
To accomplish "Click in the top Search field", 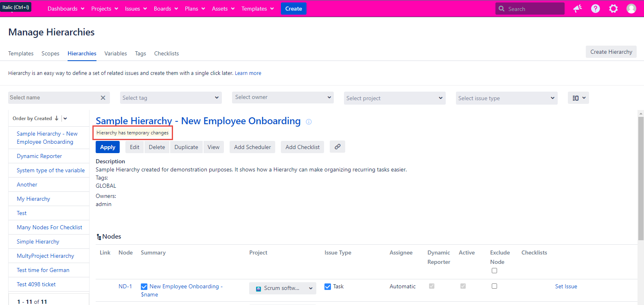I will pos(533,9).
